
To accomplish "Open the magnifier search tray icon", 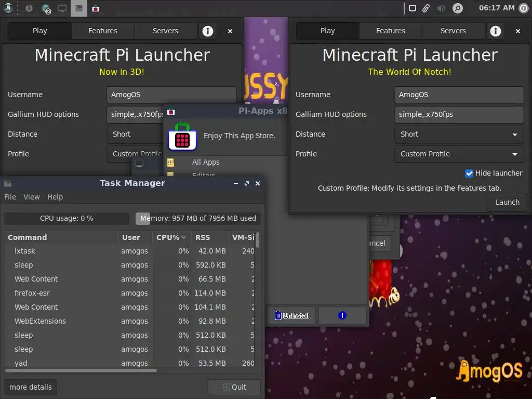I will click(x=457, y=8).
